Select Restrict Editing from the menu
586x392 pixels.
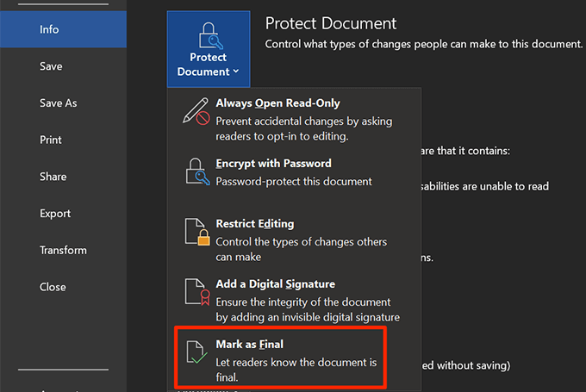coord(255,223)
